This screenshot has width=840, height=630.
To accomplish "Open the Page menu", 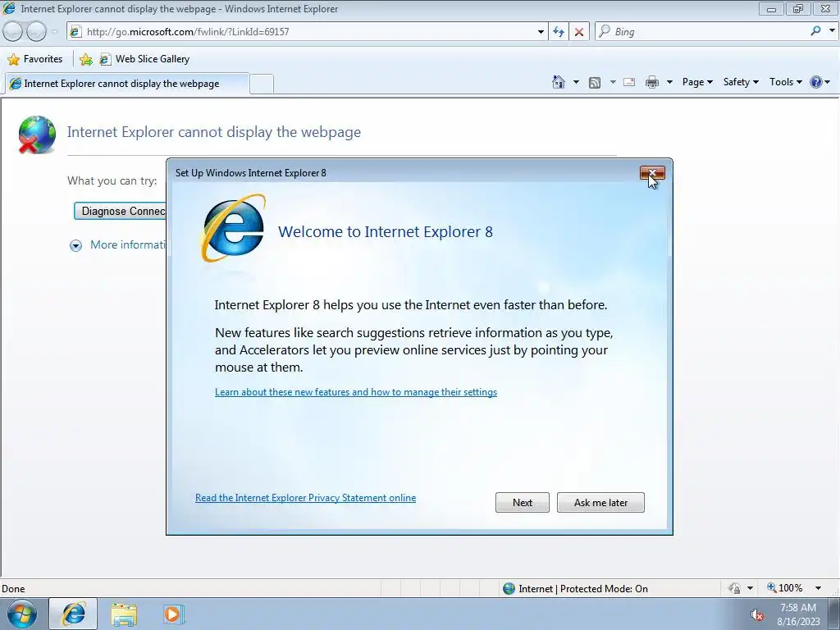I will click(697, 82).
